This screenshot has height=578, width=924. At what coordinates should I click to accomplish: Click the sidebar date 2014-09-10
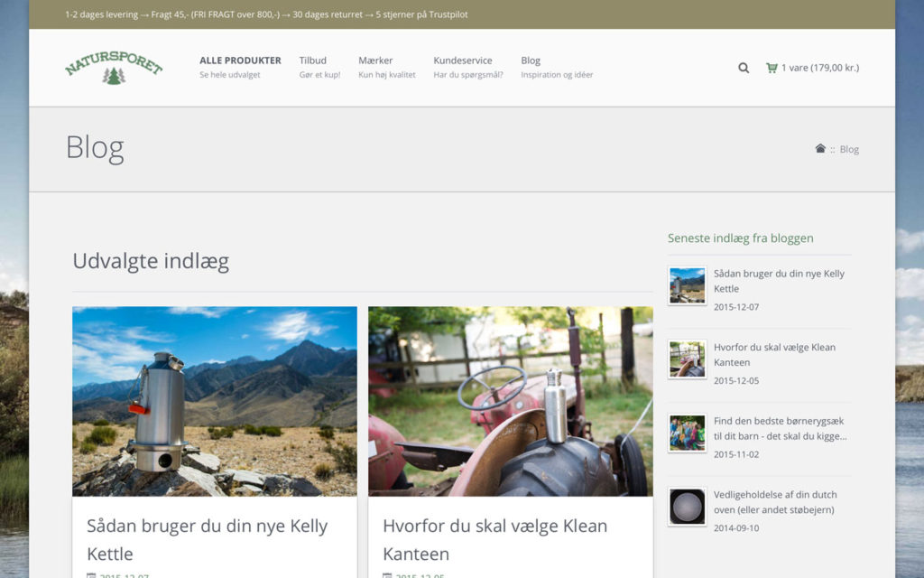[736, 527]
